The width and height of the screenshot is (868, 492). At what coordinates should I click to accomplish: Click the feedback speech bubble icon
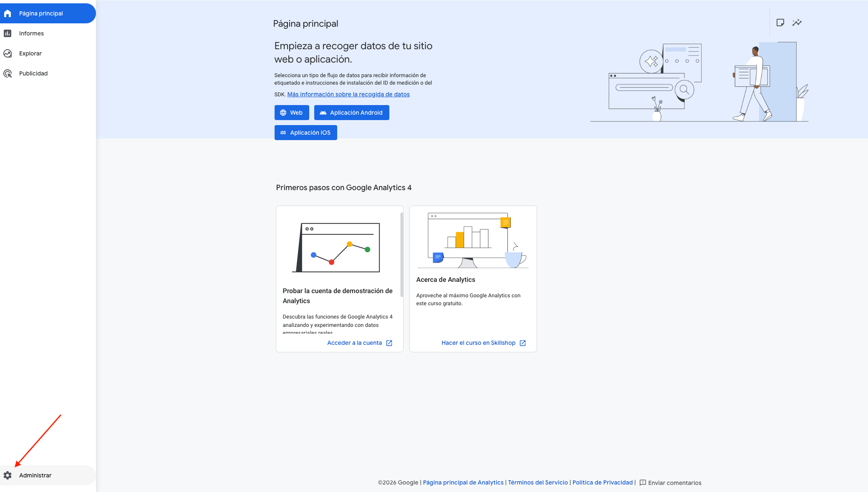click(x=643, y=483)
